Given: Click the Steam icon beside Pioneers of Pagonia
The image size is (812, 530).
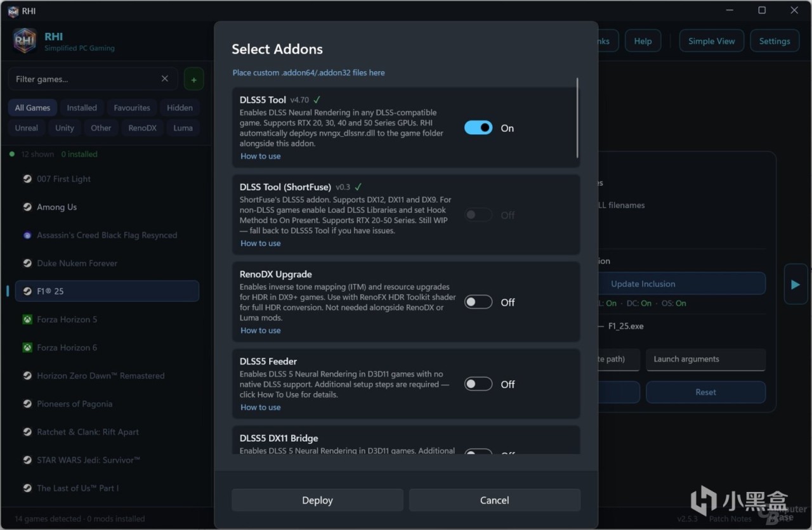Looking at the screenshot, I should point(27,404).
